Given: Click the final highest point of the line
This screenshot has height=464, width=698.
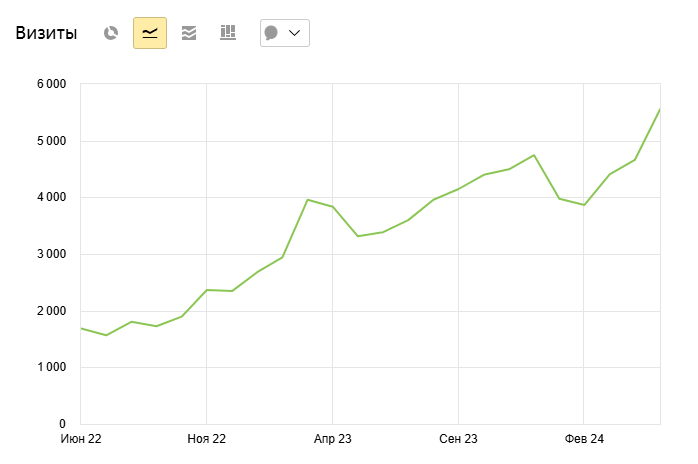Looking at the screenshot, I should (659, 109).
